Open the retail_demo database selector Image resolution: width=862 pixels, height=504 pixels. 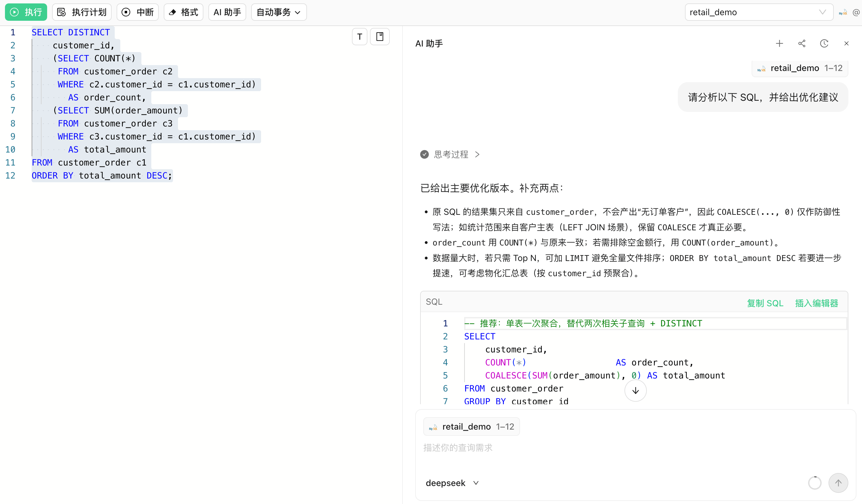click(759, 12)
